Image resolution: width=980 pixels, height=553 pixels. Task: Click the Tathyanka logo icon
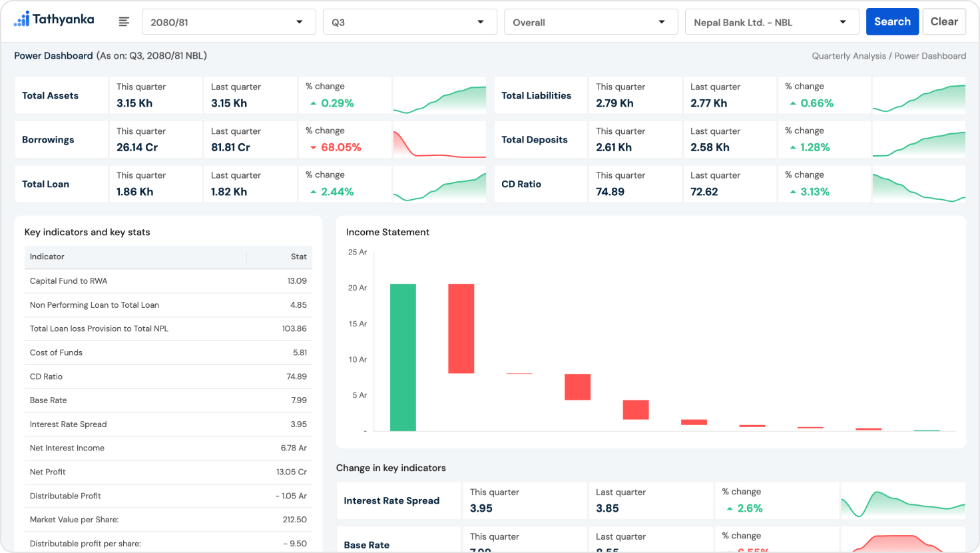coord(22,19)
